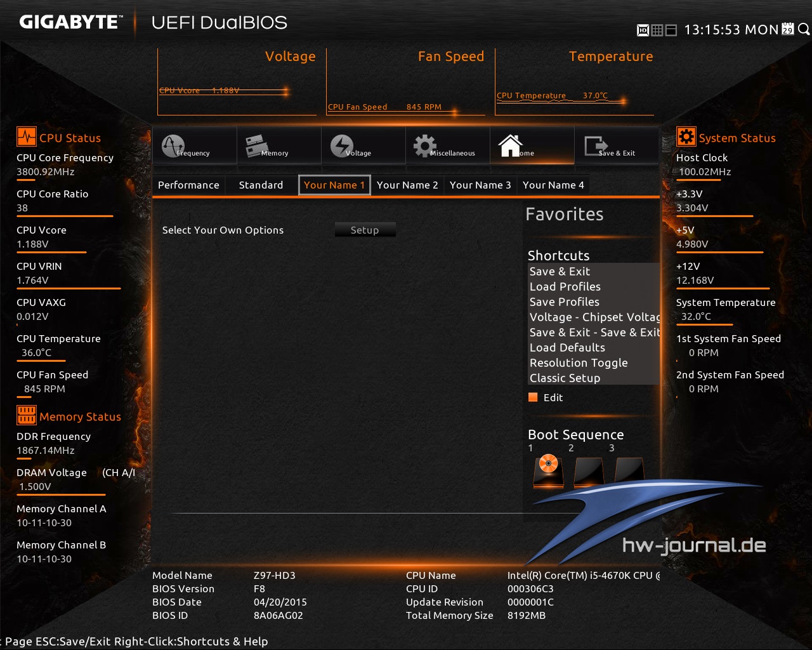Go to the Home section

[x=532, y=146]
